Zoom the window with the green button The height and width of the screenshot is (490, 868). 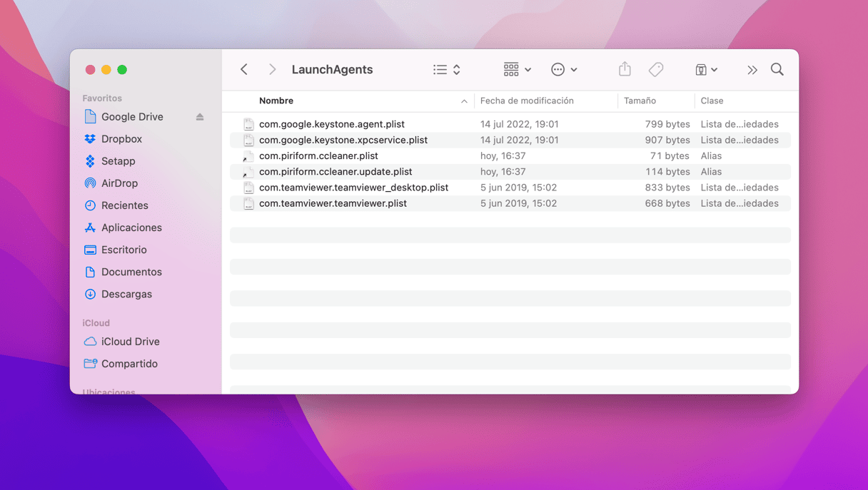point(122,70)
